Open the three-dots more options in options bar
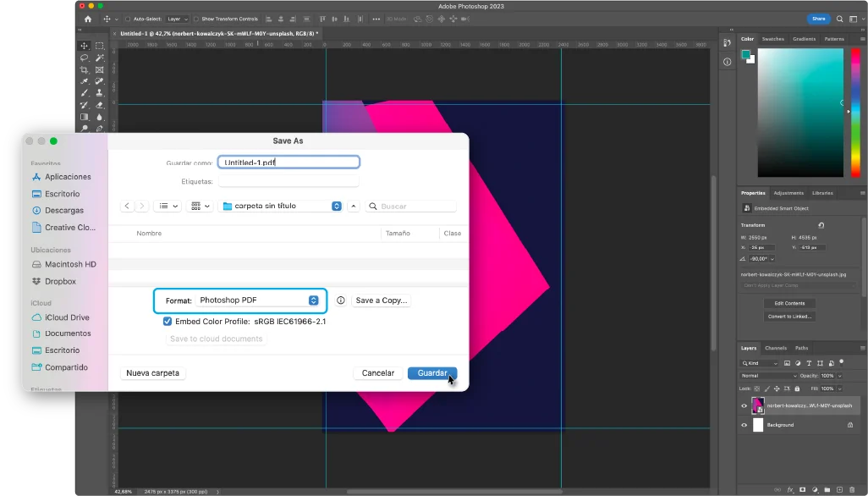This screenshot has width=868, height=496. [x=376, y=19]
